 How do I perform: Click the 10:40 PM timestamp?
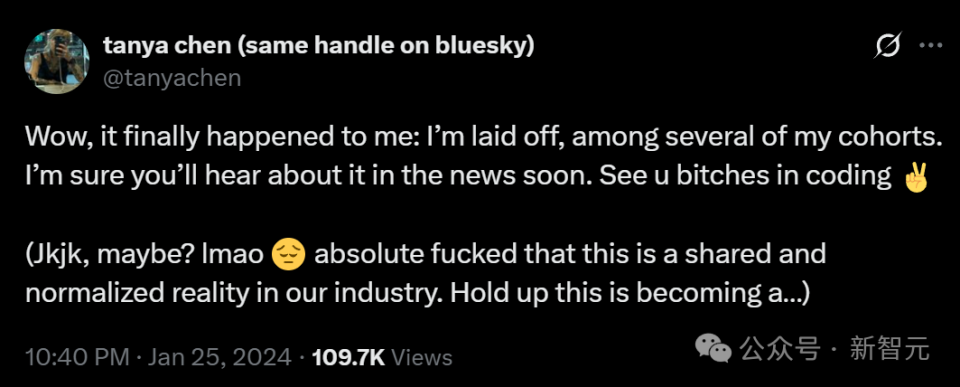77,356
